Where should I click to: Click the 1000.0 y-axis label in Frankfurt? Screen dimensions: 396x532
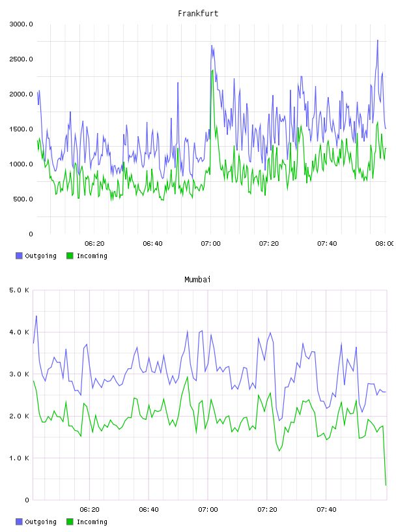click(x=21, y=164)
